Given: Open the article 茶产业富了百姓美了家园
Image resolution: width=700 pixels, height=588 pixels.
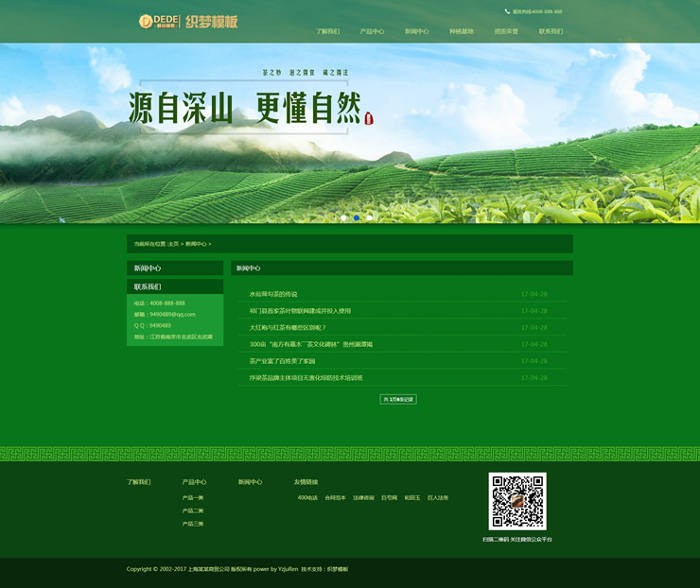Looking at the screenshot, I should 282,361.
